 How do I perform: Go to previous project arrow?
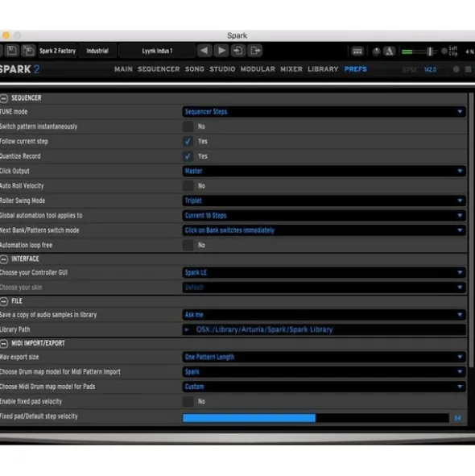pos(204,51)
